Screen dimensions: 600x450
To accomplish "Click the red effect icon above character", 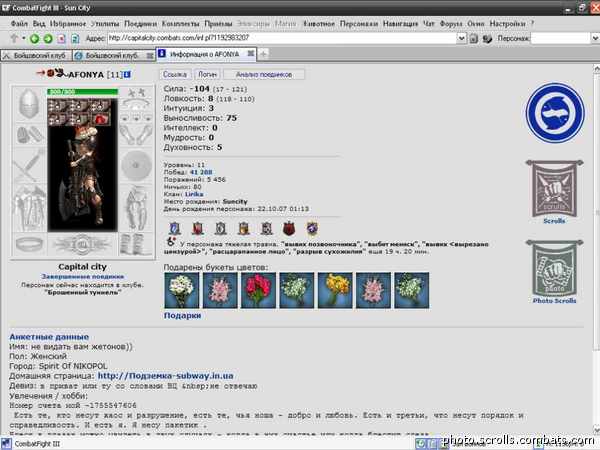I will click(101, 119).
